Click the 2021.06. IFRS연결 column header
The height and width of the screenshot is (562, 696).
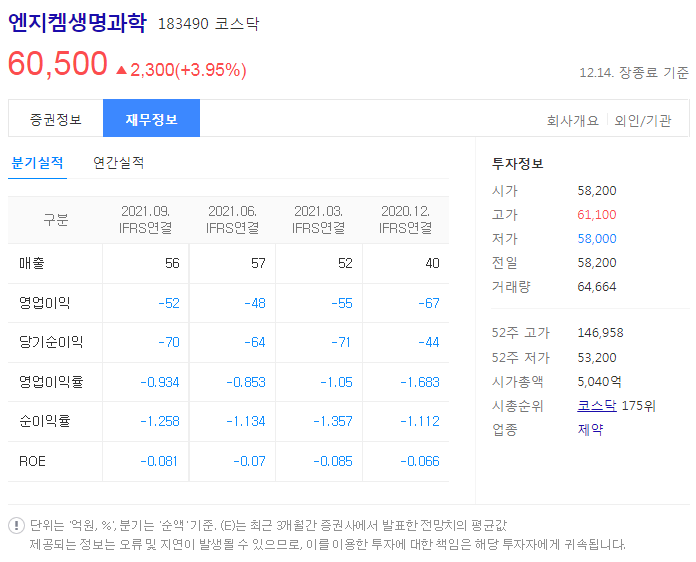[x=232, y=219]
